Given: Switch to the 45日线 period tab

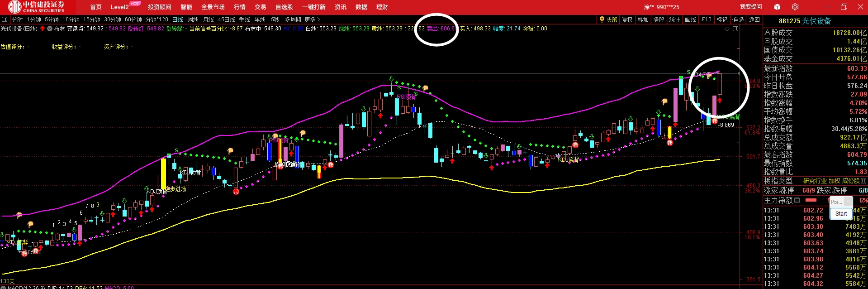Looking at the screenshot, I should 227,19.
